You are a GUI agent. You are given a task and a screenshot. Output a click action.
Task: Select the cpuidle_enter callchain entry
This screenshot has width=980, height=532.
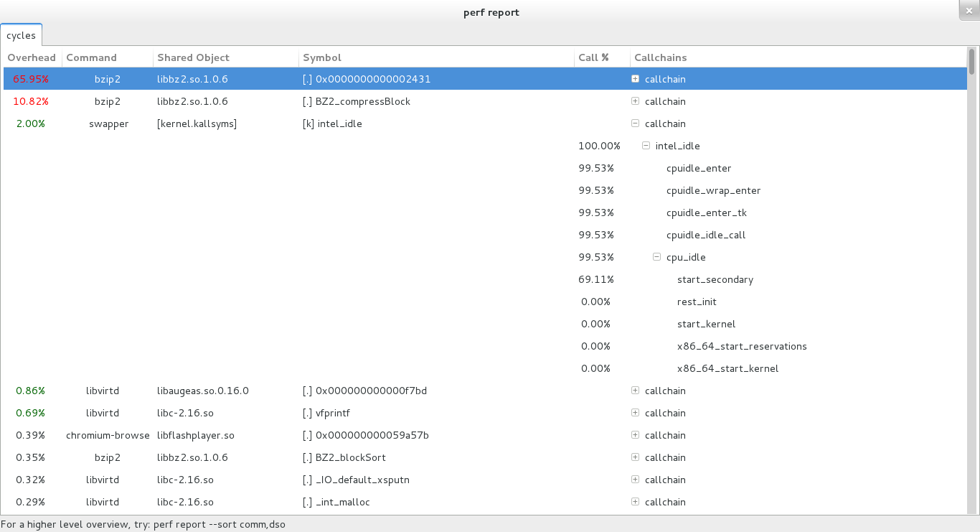pyautogui.click(x=699, y=168)
